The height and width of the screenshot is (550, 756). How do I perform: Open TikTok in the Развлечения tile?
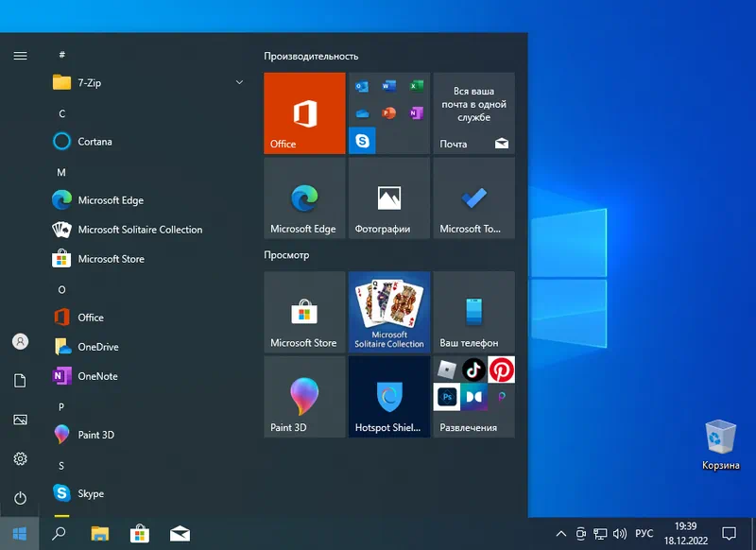474,370
